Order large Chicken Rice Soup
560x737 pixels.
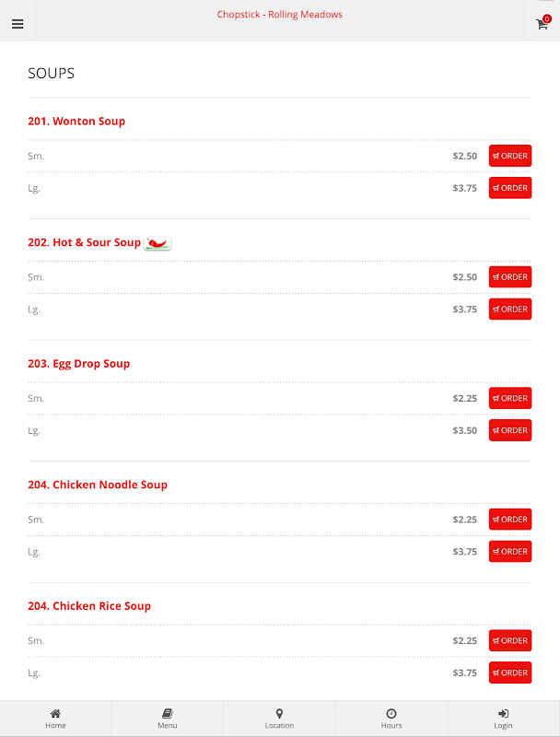510,673
